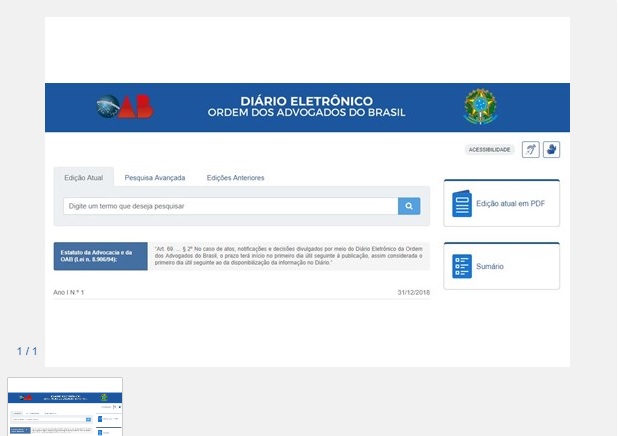
Task: Click the Brazilian coat of arms emblem
Action: coord(480,106)
